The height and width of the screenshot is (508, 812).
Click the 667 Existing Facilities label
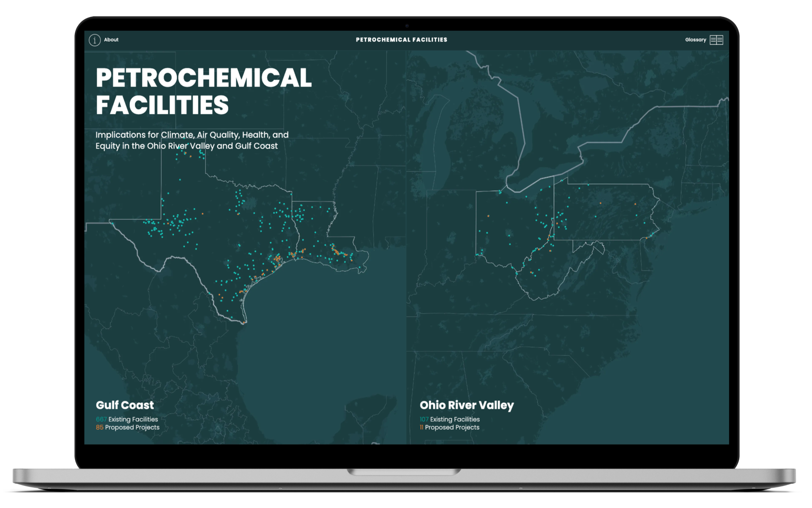[x=127, y=419]
